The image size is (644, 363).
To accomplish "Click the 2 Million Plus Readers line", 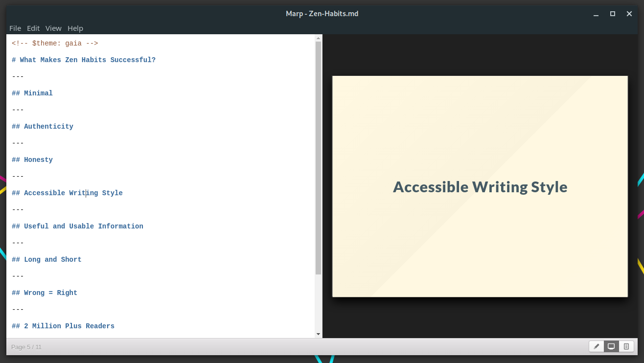I will coord(69,326).
